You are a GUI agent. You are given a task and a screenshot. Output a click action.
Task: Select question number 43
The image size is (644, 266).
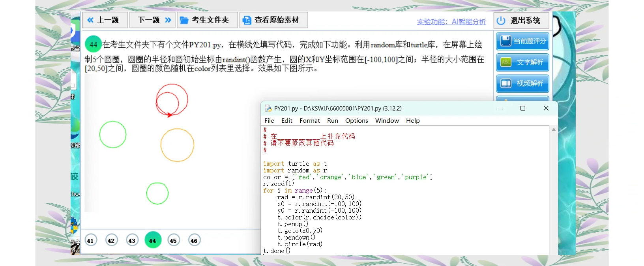pos(132,240)
